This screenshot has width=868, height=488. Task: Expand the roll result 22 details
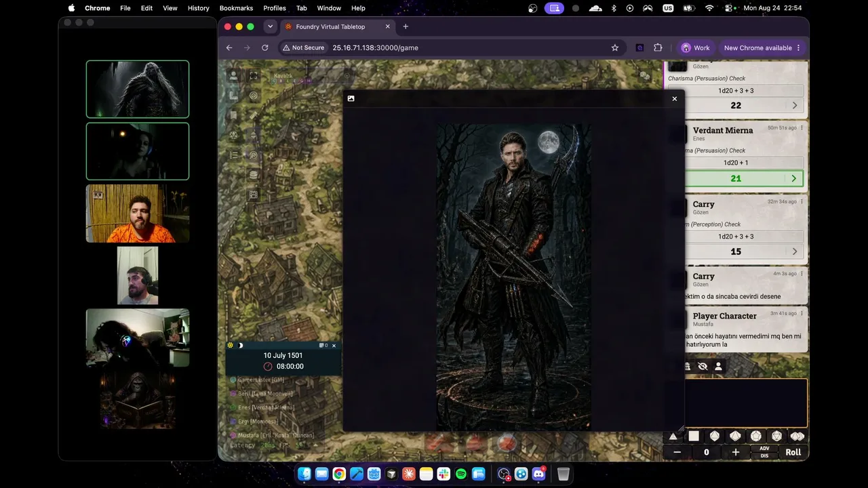coord(794,106)
